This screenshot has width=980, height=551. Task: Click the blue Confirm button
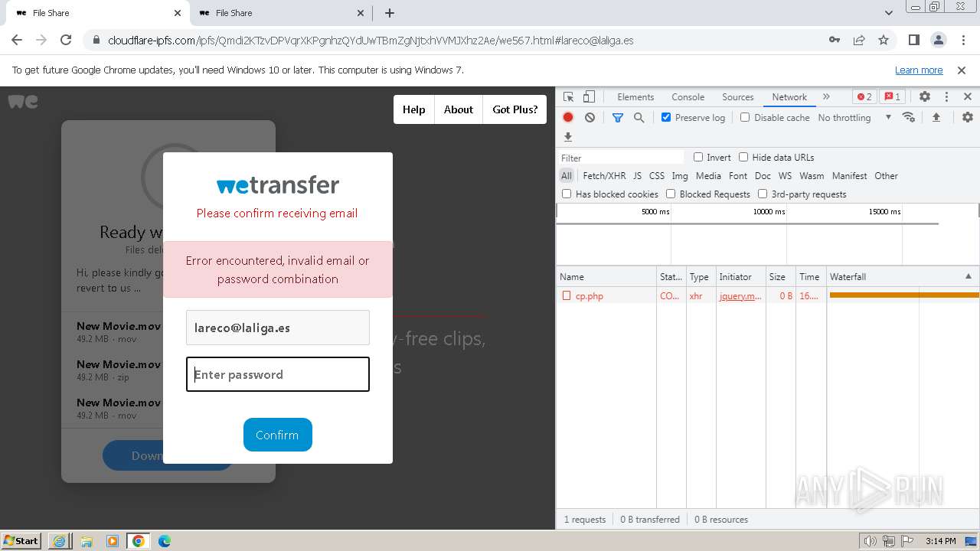point(277,435)
